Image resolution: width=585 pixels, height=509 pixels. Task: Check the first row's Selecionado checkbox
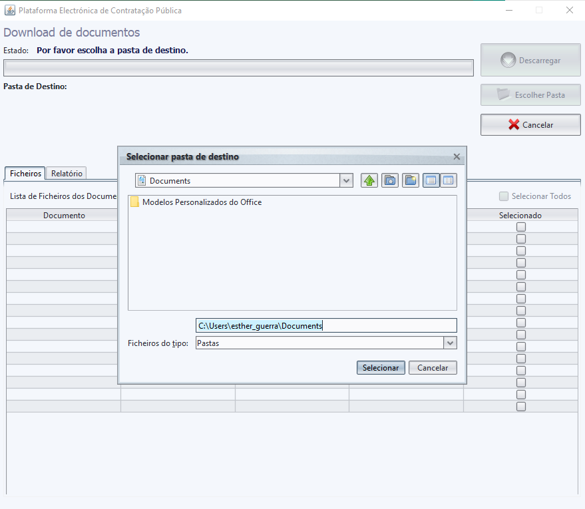[521, 227]
